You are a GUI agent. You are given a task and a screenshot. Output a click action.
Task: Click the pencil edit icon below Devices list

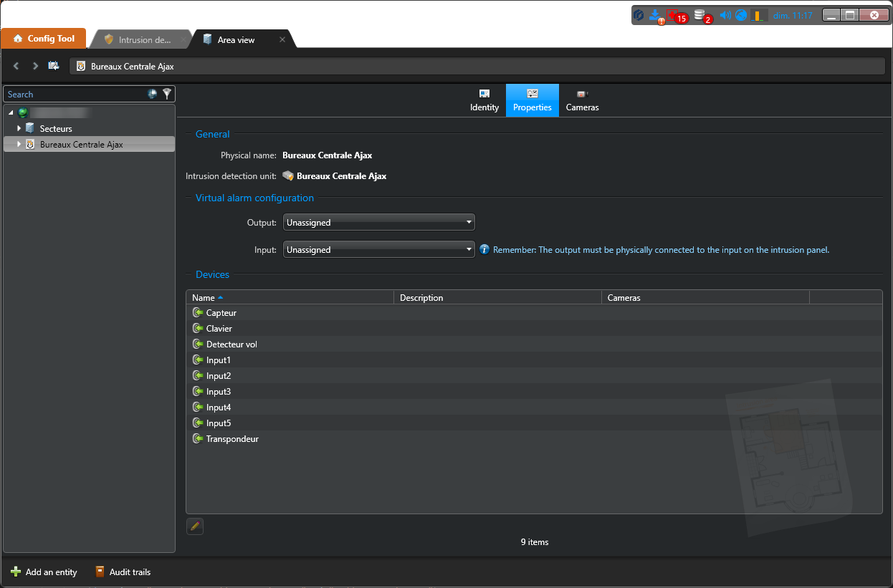[x=195, y=526]
